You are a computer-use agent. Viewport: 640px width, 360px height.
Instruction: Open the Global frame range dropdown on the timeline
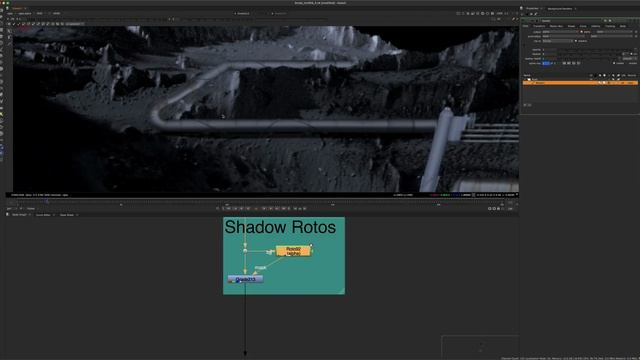(31, 209)
